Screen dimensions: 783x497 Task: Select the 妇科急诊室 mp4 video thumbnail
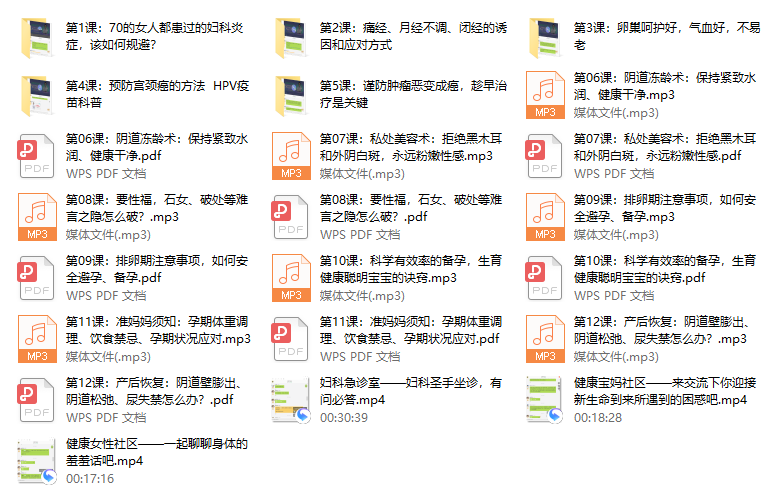291,400
